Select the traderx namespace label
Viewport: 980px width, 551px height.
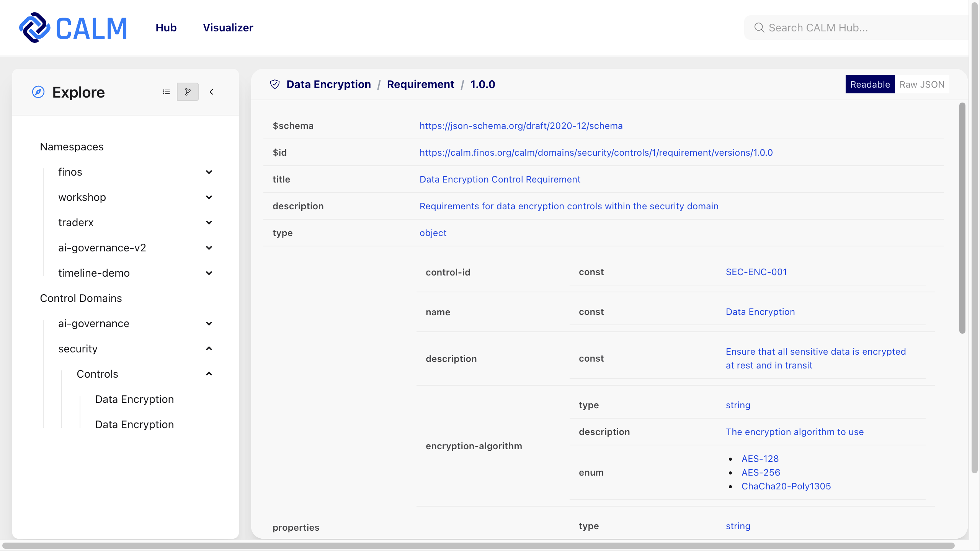[x=76, y=222]
